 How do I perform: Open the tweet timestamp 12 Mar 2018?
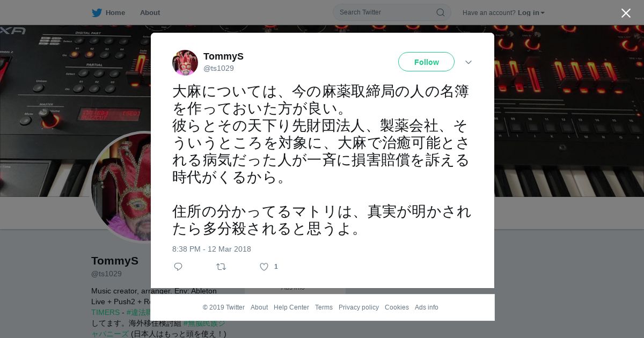pyautogui.click(x=211, y=249)
